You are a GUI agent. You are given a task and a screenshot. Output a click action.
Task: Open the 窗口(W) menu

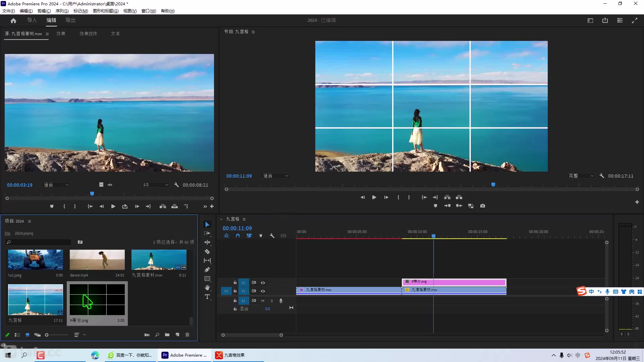click(x=149, y=11)
